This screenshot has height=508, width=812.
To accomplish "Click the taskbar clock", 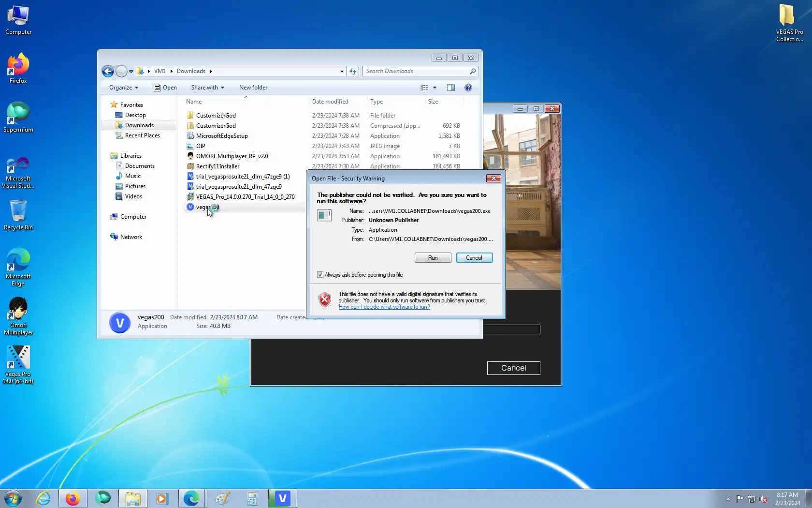I will tap(787, 499).
